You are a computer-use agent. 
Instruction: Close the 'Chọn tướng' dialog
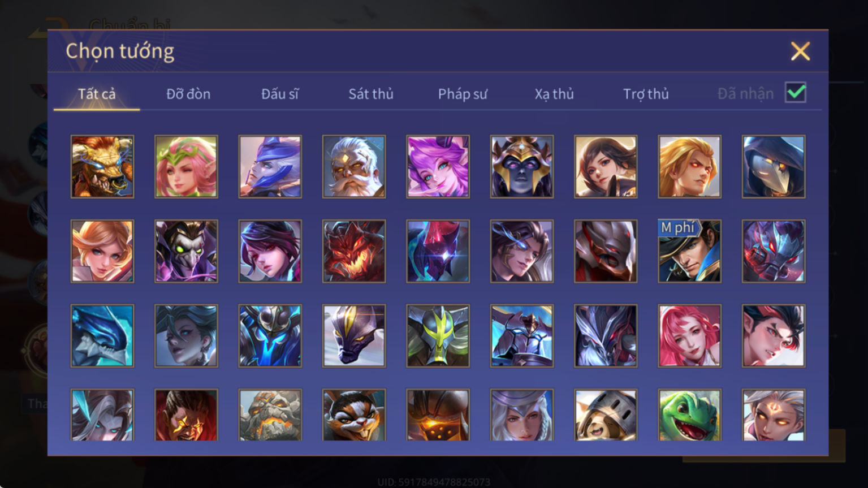click(800, 51)
